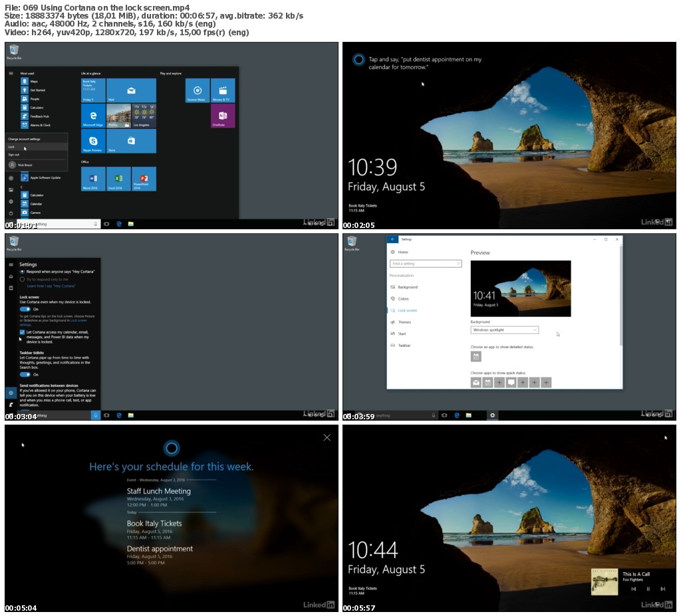
Task: Select 'Respond when anyone says Hey Cortana'
Action: (57, 272)
